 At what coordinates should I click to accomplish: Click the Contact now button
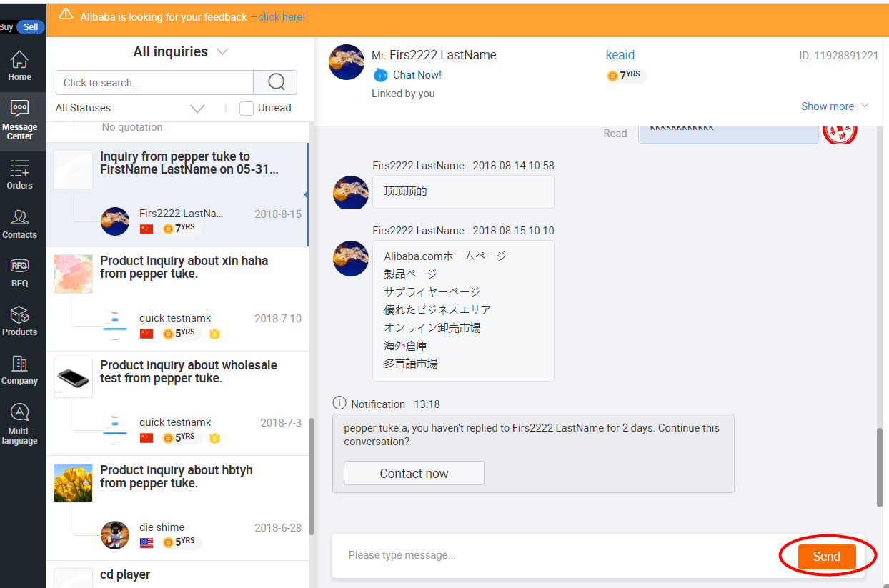(414, 474)
